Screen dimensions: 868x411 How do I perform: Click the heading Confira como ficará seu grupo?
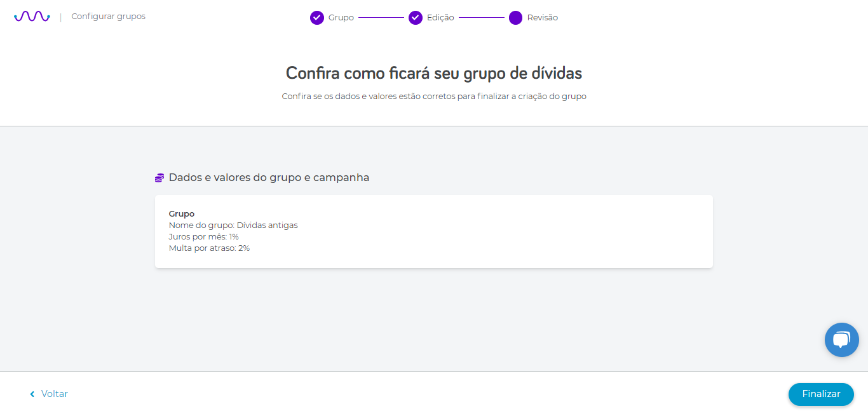tap(434, 73)
